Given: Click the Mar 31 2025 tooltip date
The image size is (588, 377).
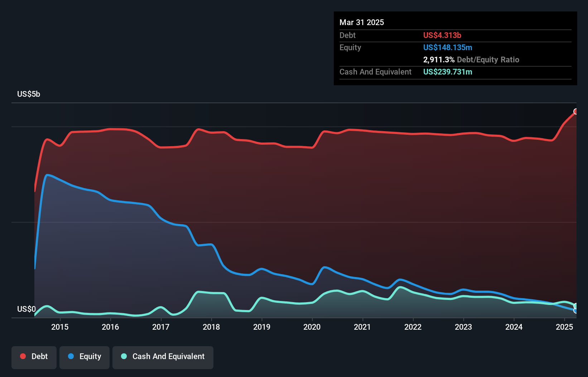Looking at the screenshot, I should 362,22.
